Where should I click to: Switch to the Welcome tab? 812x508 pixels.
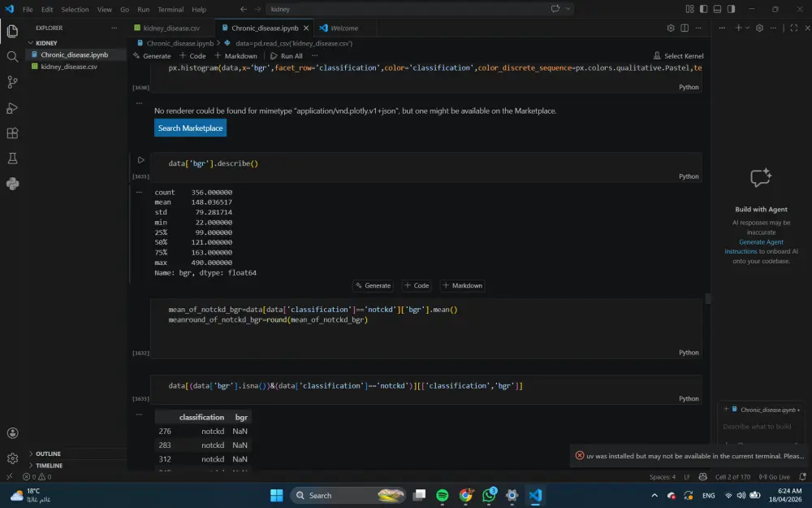click(342, 26)
